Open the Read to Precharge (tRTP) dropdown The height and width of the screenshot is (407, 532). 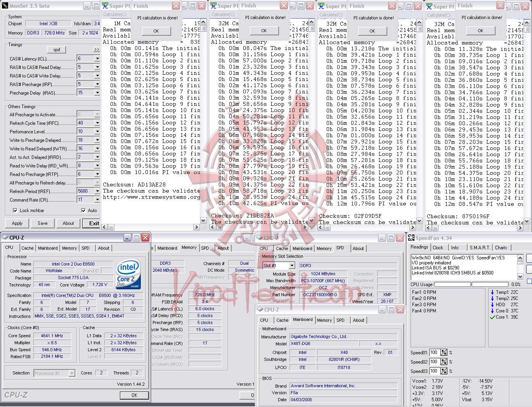tap(97, 174)
